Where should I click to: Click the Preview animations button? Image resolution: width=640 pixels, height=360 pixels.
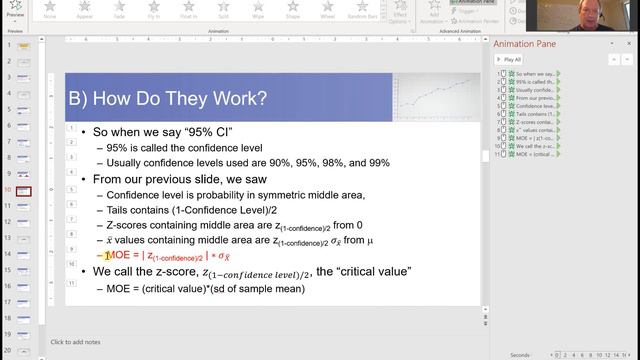click(16, 10)
